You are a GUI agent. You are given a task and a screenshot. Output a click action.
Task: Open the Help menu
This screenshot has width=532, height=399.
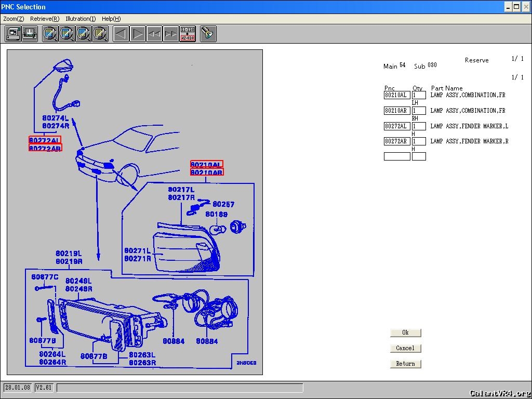[x=111, y=19]
